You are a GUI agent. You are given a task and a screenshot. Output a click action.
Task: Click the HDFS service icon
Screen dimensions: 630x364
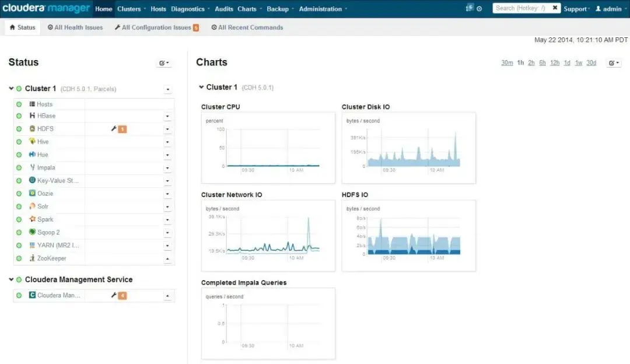coord(33,129)
